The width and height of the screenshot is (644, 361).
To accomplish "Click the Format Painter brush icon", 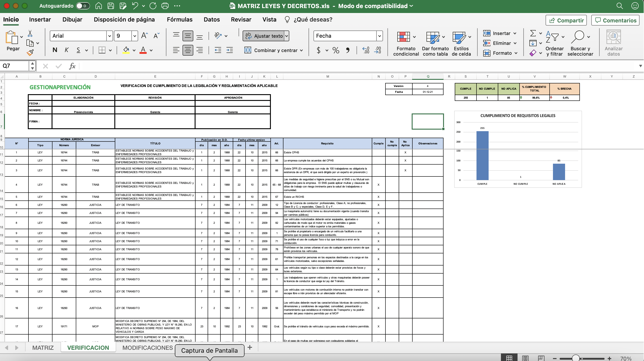I will pos(30,52).
